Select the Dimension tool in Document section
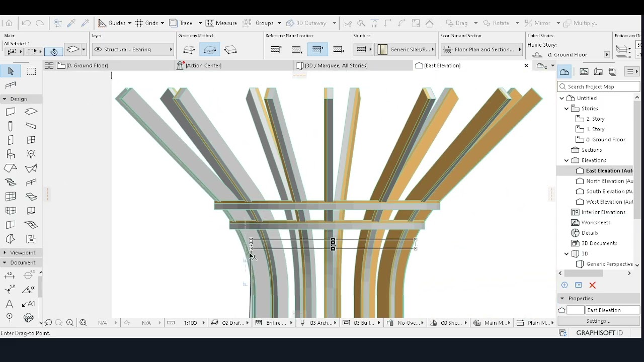Screen dimensions: 644x362 pos(10,275)
